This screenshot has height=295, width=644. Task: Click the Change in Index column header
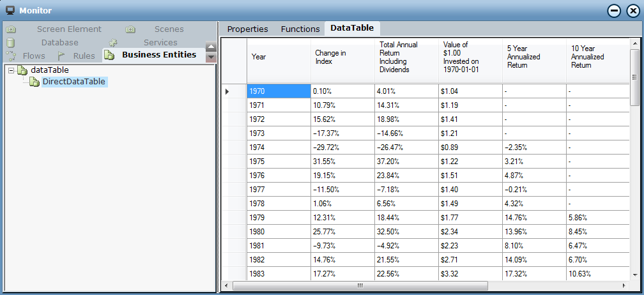[x=342, y=57]
